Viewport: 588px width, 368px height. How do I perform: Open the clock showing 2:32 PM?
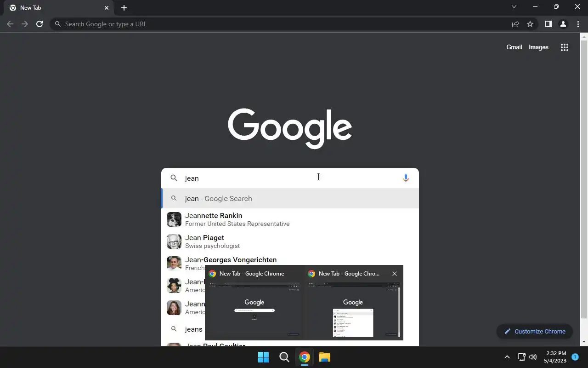[556, 357]
